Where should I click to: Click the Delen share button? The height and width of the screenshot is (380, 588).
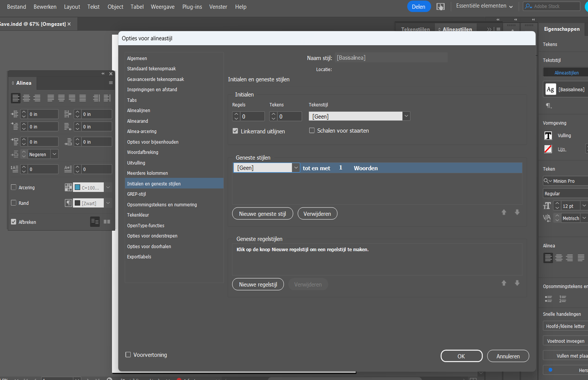point(418,6)
